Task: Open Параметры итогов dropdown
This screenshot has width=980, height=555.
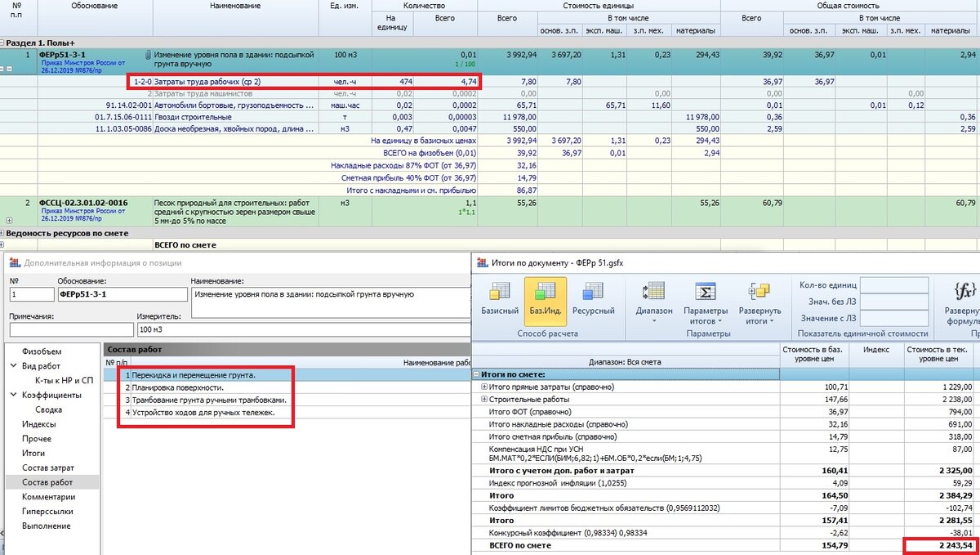Action: 706,302
